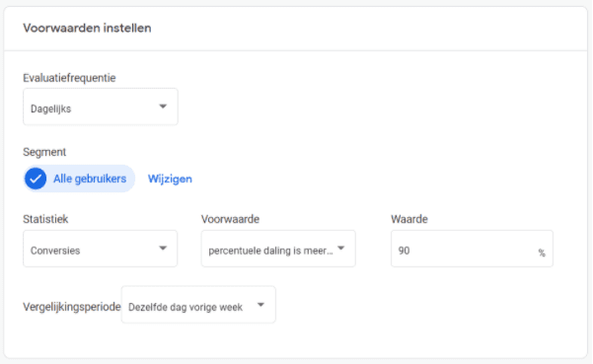Click the percent symbol in Waarde field
The image size is (593, 364).
(542, 253)
